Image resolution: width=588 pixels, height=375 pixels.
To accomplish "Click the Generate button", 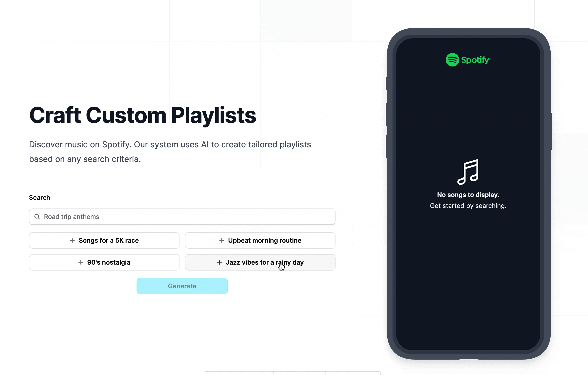I will click(x=182, y=286).
